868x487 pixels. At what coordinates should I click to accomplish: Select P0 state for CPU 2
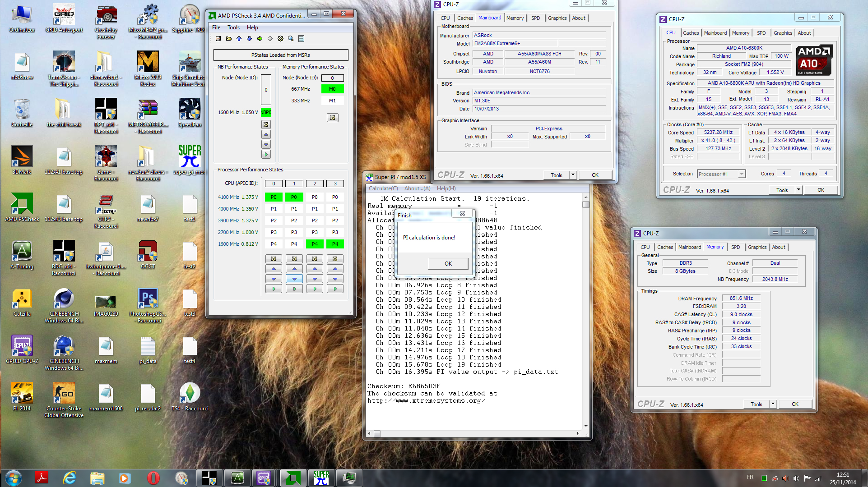point(315,197)
